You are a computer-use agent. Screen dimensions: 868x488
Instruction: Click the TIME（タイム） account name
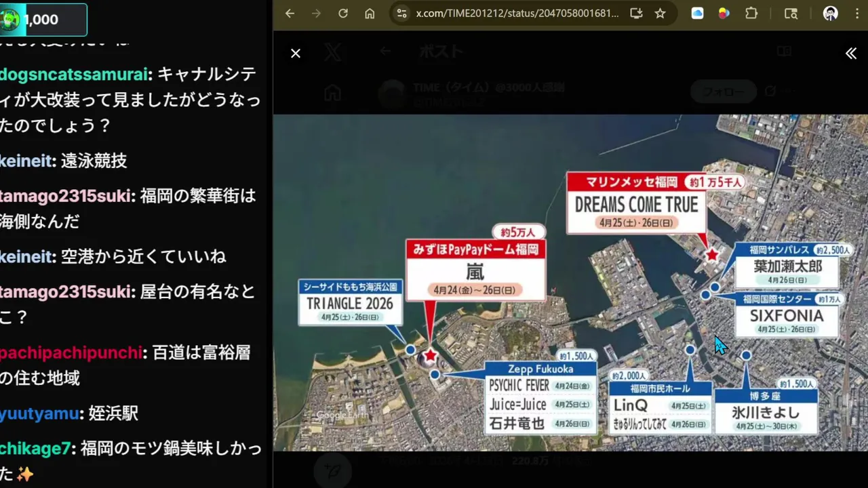(488, 87)
